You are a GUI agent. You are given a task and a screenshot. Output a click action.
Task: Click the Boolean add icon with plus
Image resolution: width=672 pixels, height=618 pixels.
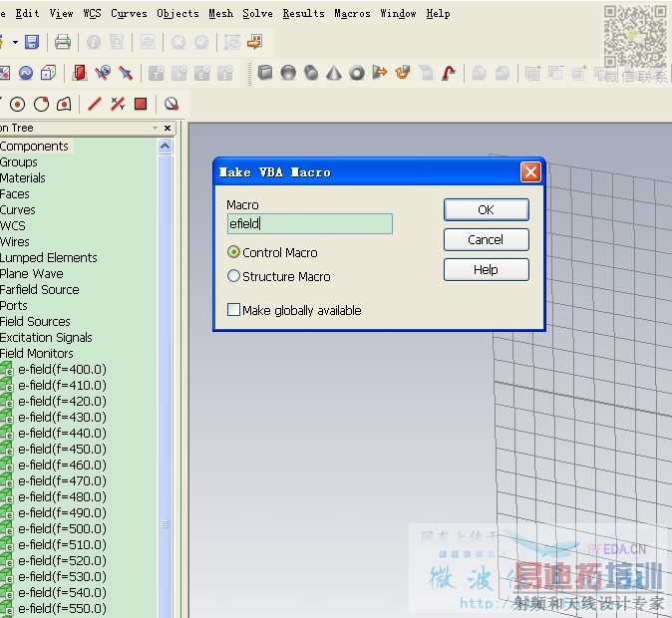(532, 73)
